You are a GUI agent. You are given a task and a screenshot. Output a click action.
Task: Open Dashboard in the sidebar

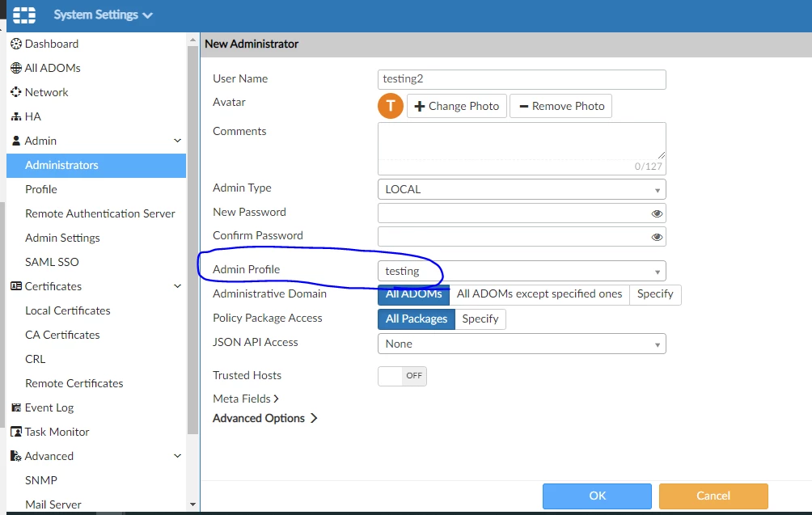click(x=52, y=44)
